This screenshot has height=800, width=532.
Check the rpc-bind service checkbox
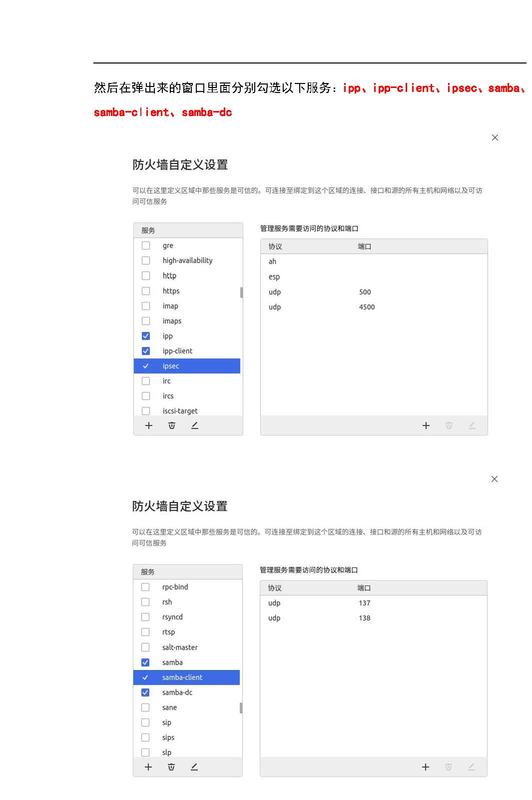pos(145,587)
